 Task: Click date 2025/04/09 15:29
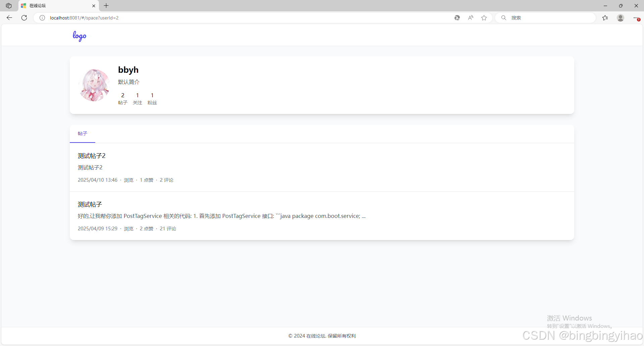98,229
